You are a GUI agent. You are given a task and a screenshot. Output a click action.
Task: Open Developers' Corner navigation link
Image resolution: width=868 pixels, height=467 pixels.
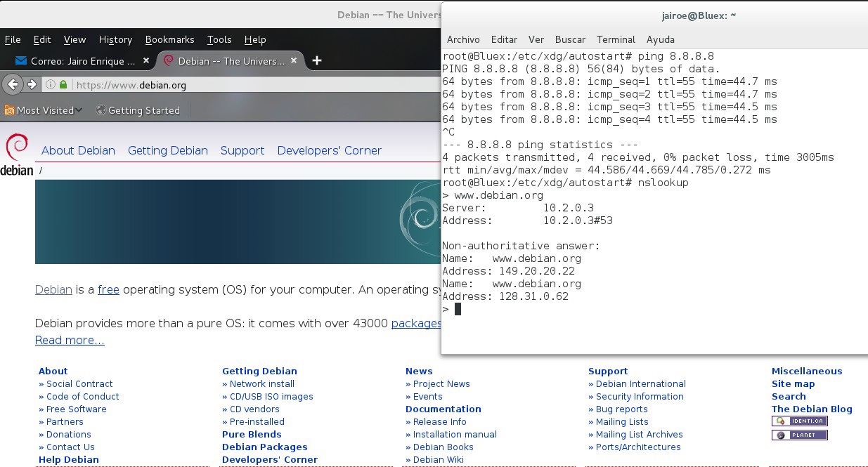click(x=330, y=150)
